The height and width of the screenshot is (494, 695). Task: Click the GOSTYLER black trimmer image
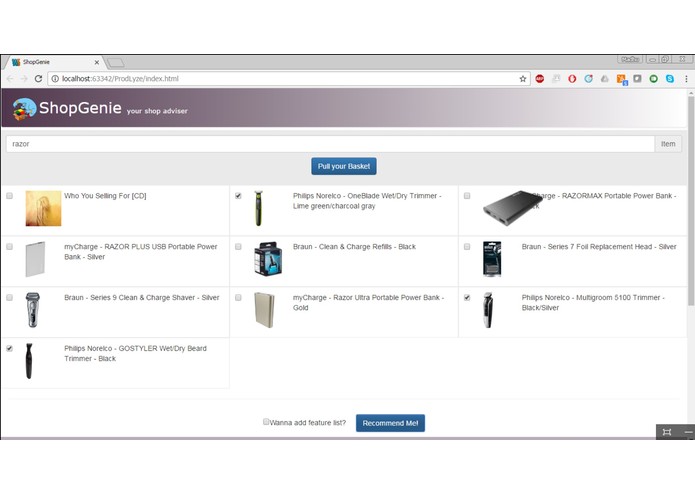[29, 361]
